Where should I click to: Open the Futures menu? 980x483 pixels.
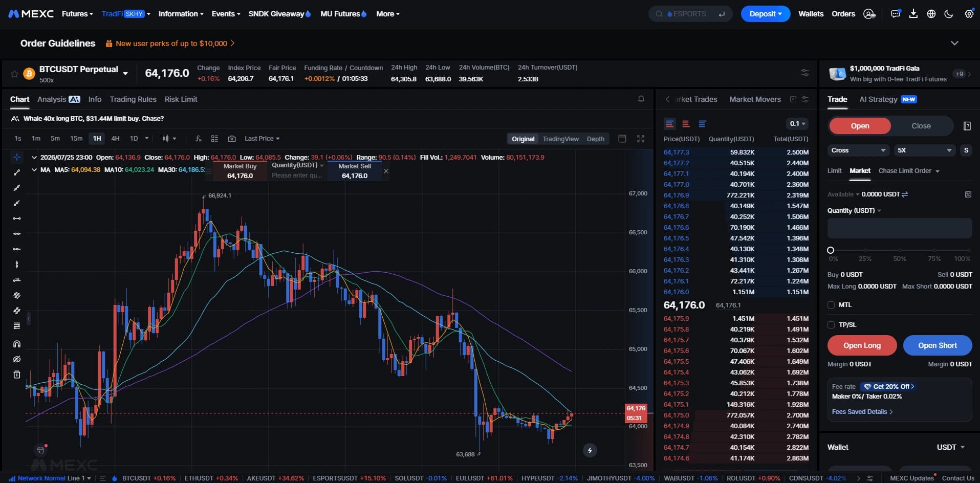[x=77, y=14]
